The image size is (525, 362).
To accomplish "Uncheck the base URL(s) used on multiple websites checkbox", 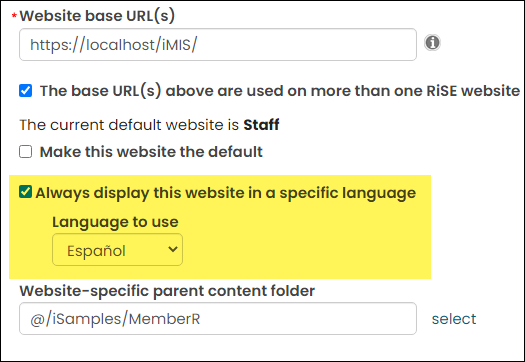I will pos(25,91).
